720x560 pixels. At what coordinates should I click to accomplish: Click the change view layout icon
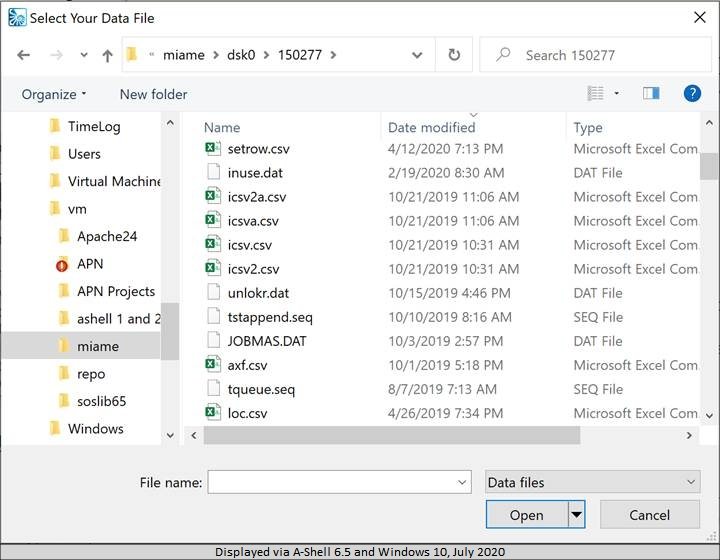pyautogui.click(x=596, y=93)
